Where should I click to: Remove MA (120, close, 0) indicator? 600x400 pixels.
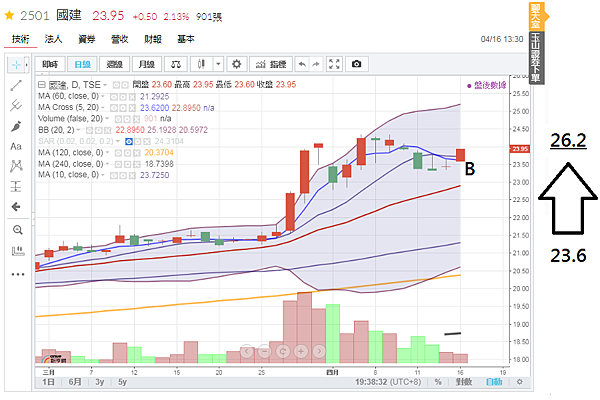(x=132, y=153)
